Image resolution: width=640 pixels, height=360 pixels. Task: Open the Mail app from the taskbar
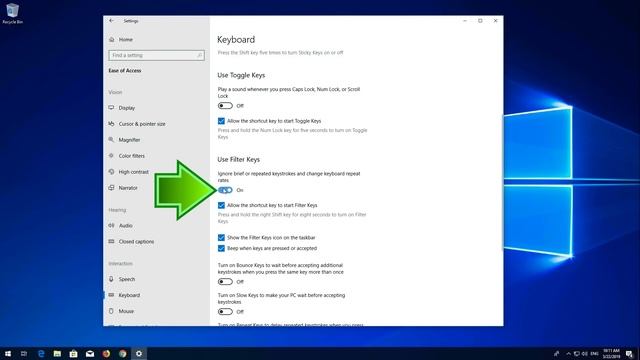coord(90,353)
